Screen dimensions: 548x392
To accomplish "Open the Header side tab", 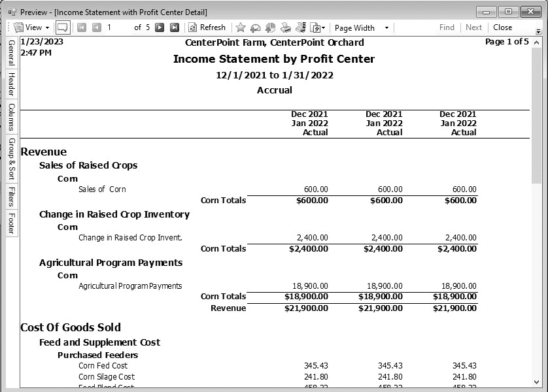I will (11, 85).
